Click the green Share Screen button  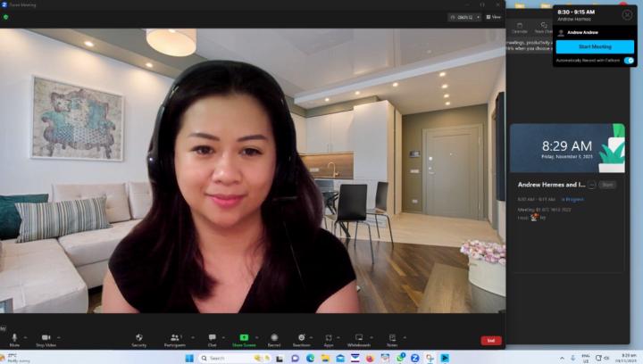tap(244, 338)
